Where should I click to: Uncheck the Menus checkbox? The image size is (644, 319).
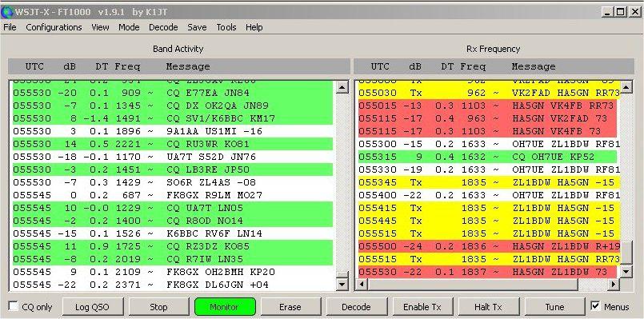[x=594, y=306]
